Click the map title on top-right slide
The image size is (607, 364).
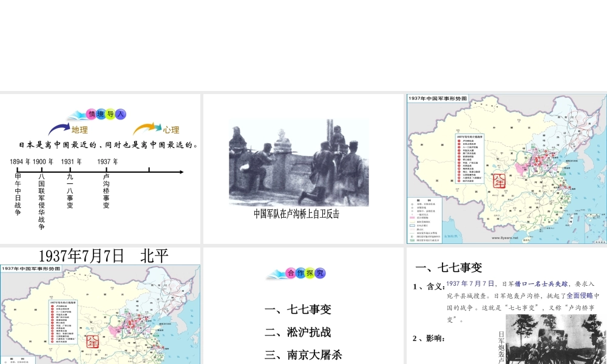(x=438, y=98)
